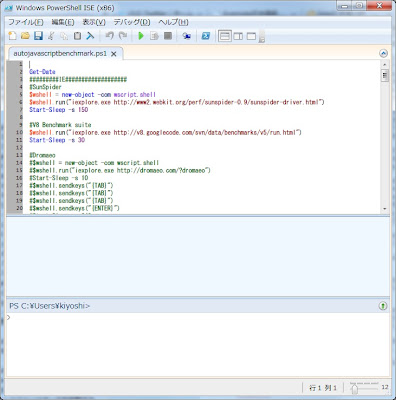
Task: Click the #Dromaeo comment line
Action: click(42, 155)
